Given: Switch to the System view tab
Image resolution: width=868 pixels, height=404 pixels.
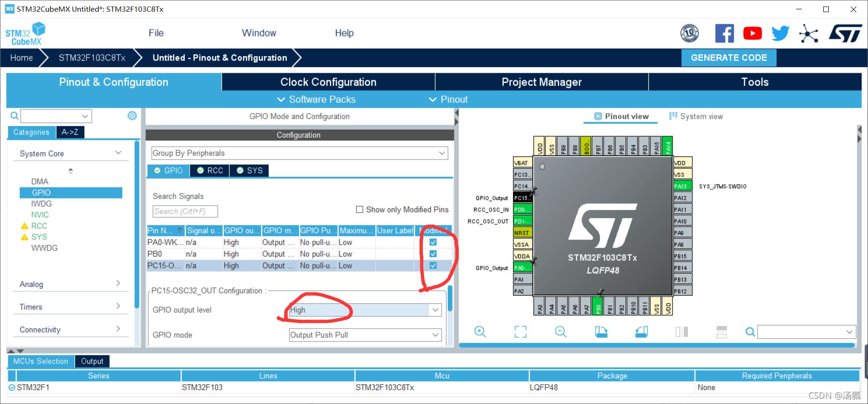Looking at the screenshot, I should coord(696,116).
